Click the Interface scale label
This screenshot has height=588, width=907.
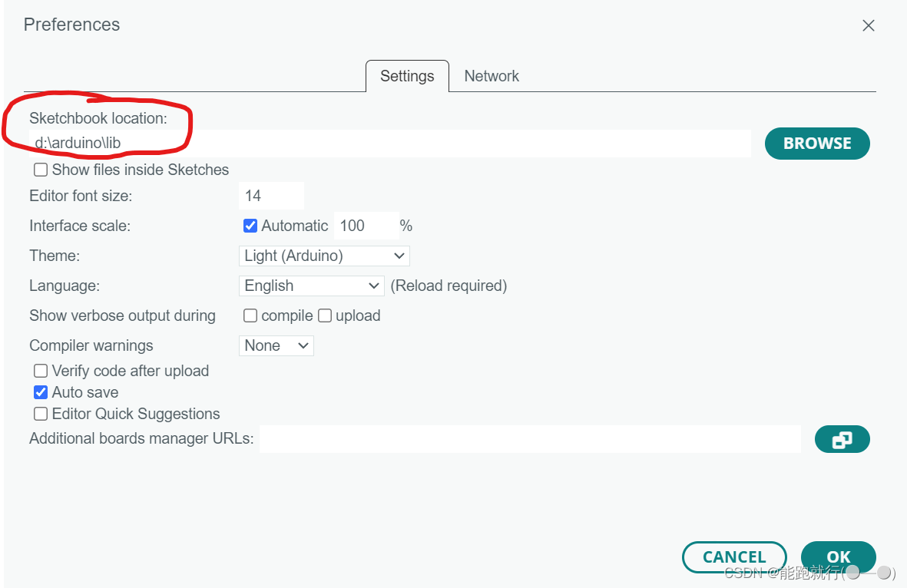pyautogui.click(x=80, y=226)
